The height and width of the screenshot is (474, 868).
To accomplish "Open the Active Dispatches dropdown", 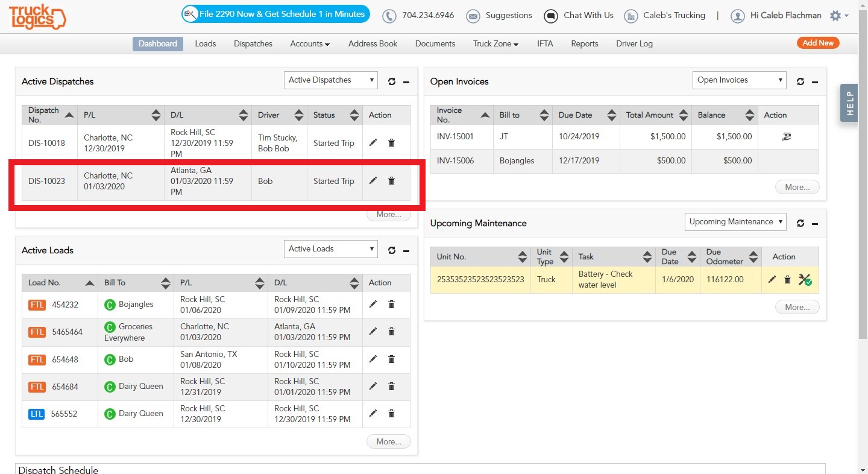I will pyautogui.click(x=331, y=80).
